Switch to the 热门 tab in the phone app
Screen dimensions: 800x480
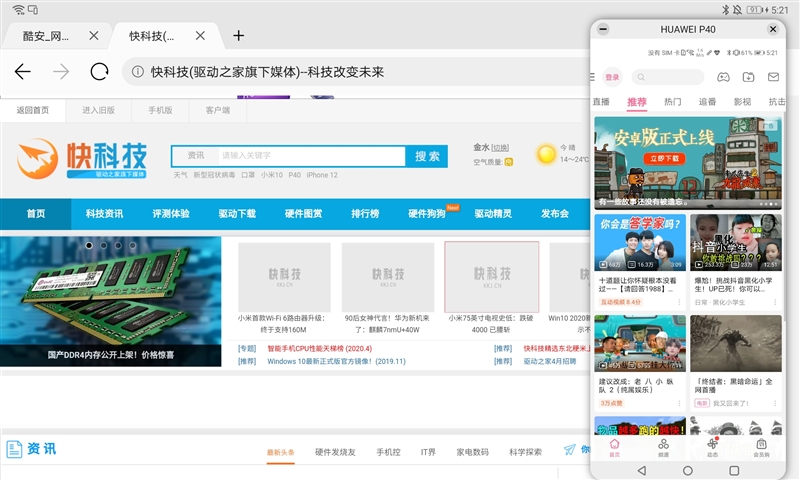click(673, 102)
